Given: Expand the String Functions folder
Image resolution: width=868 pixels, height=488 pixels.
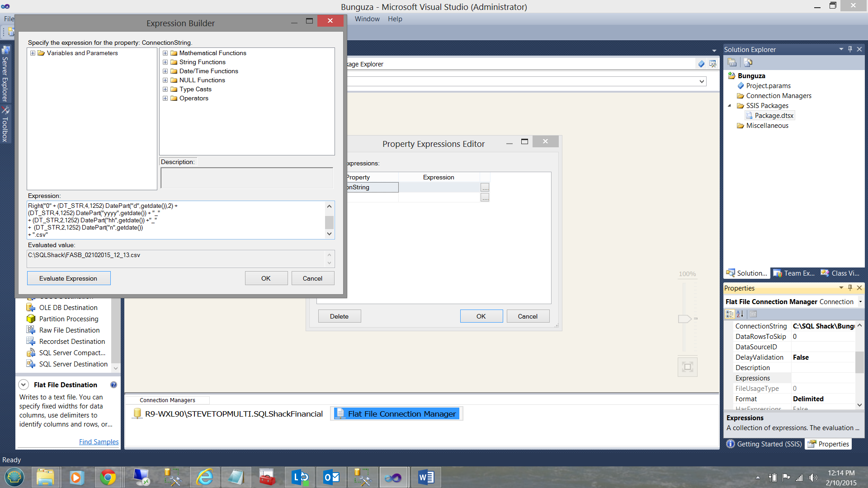Looking at the screenshot, I should point(165,62).
